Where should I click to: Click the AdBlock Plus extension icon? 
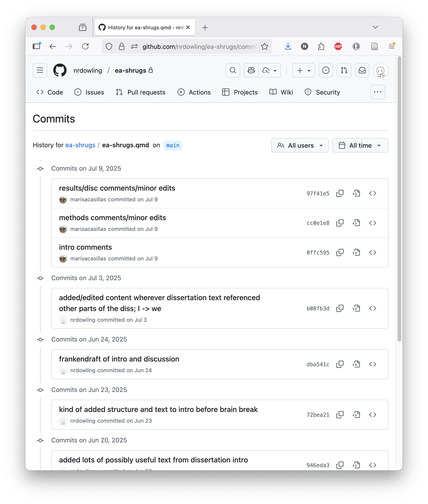coord(338,46)
